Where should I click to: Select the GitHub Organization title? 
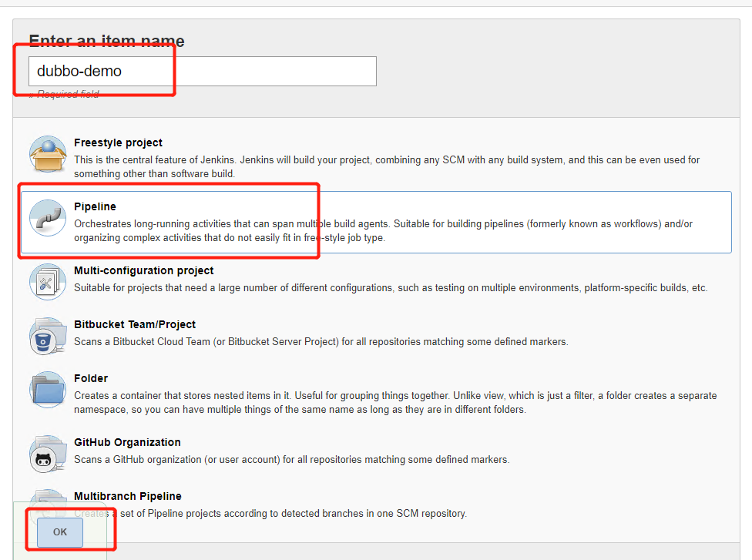coord(127,442)
